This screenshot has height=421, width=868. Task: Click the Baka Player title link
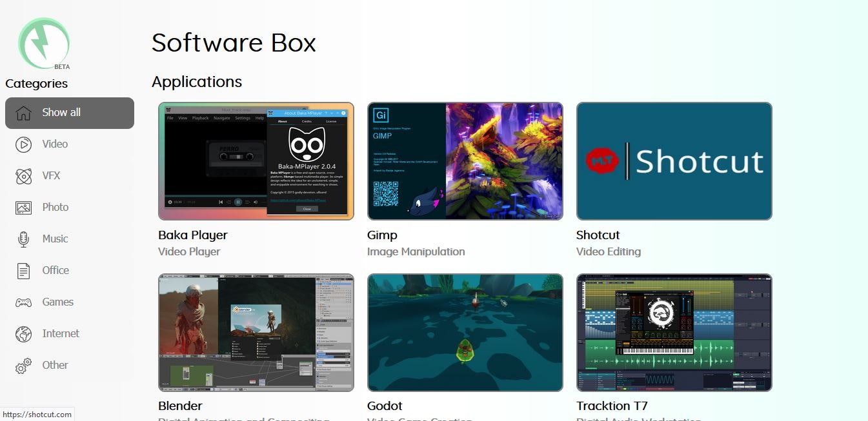pyautogui.click(x=192, y=235)
